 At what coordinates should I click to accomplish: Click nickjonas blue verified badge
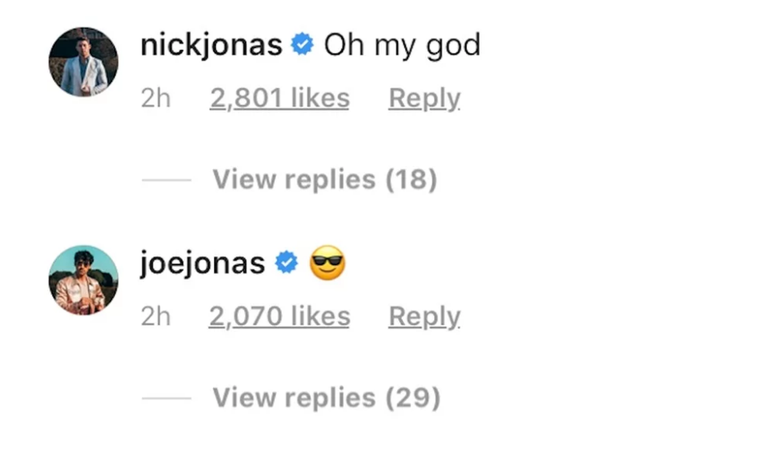(x=302, y=45)
